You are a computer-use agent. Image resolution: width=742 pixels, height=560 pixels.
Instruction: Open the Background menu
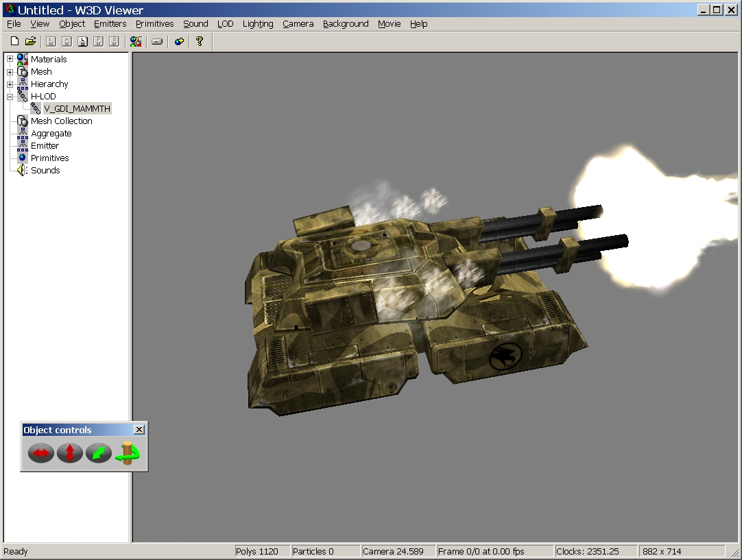[x=346, y=24]
